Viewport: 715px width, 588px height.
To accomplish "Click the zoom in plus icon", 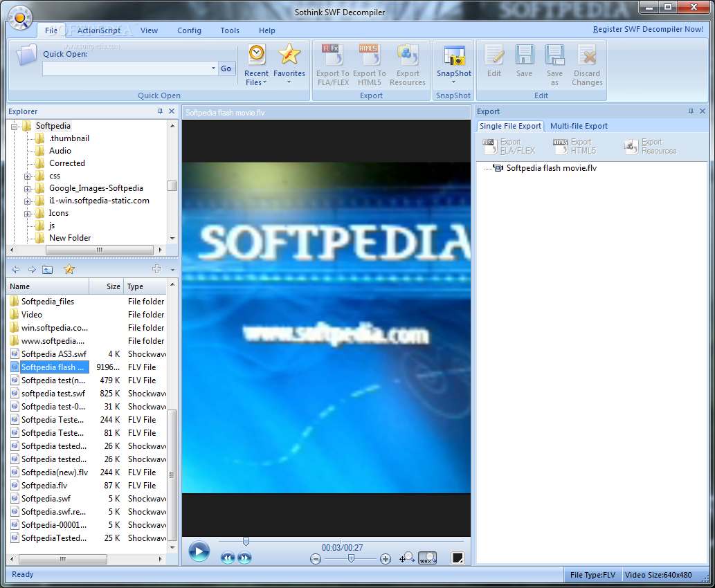I will [x=386, y=559].
